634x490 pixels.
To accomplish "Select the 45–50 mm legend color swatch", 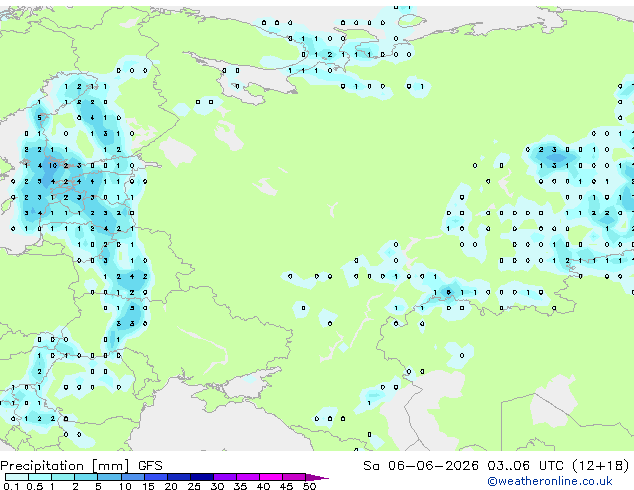I will pos(294,477).
